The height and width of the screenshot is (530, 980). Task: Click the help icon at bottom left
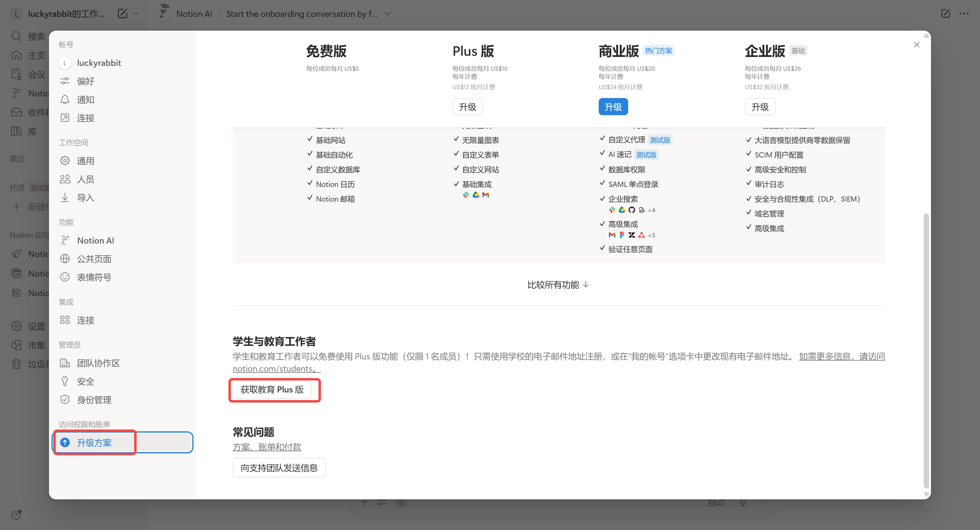pyautogui.click(x=16, y=515)
